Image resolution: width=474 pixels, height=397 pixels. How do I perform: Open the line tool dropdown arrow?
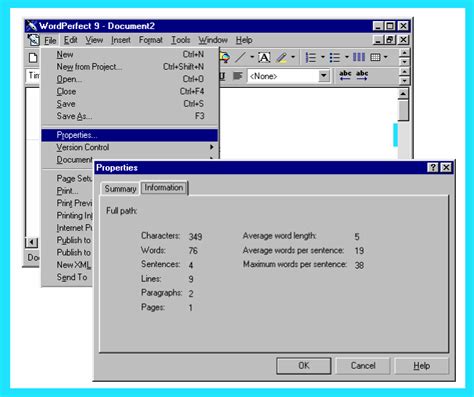pyautogui.click(x=252, y=57)
